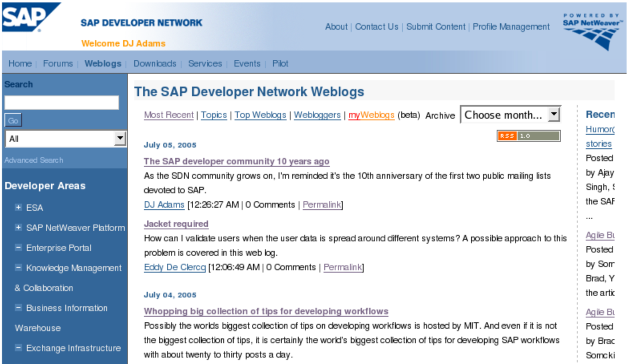Open author Eddy De Clercq link
627x364 pixels.
pyautogui.click(x=175, y=267)
